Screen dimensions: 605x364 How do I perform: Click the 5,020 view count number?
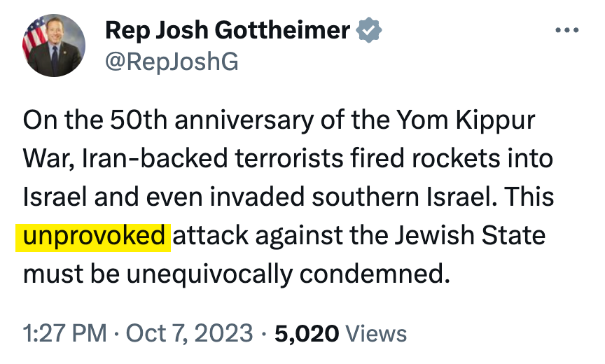(x=307, y=332)
